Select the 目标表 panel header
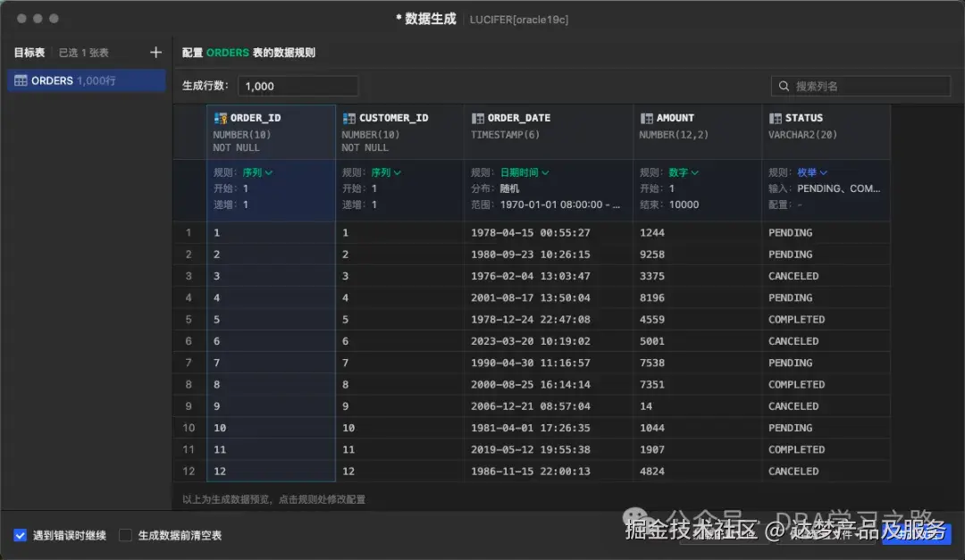Image resolution: width=965 pixels, height=560 pixels. pos(29,52)
